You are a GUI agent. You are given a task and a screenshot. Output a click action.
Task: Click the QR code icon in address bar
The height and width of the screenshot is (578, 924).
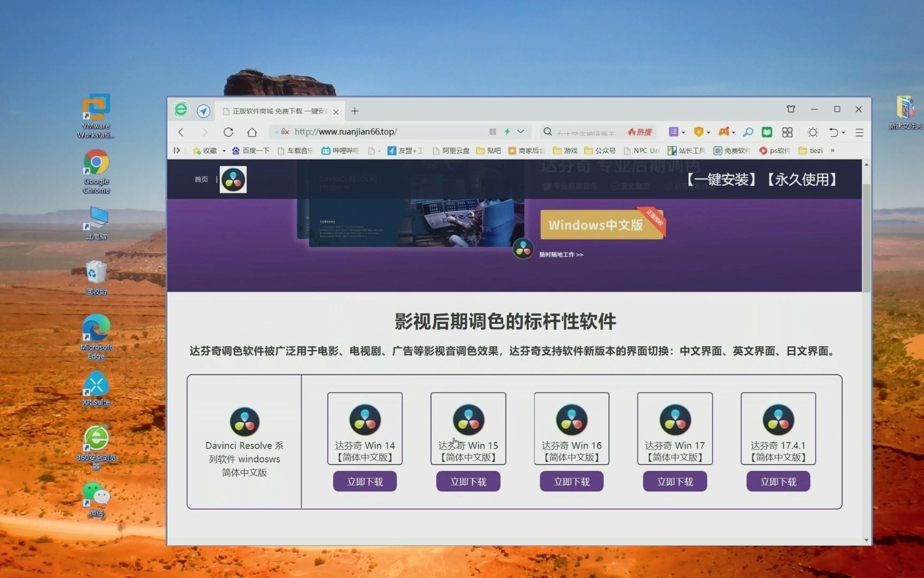492,132
